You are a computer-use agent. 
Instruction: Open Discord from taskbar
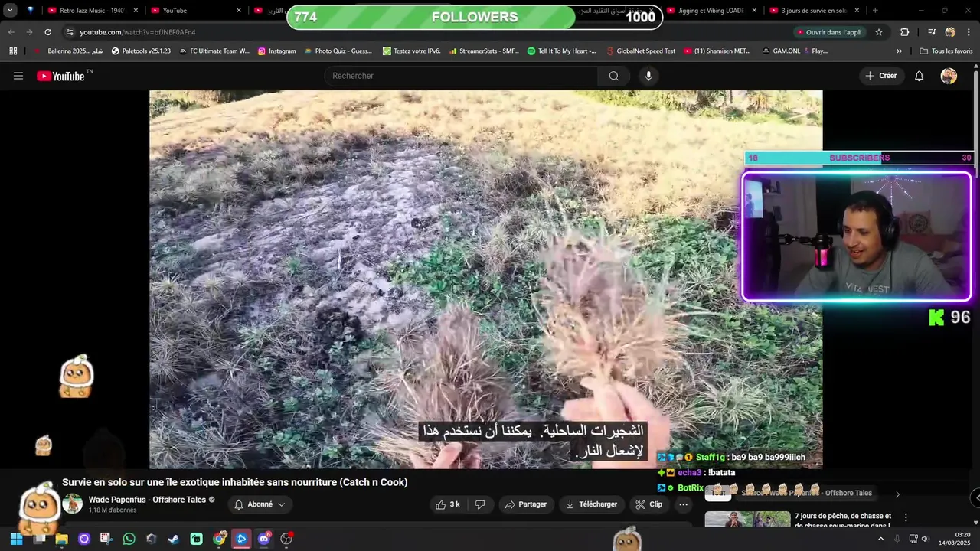pyautogui.click(x=264, y=539)
